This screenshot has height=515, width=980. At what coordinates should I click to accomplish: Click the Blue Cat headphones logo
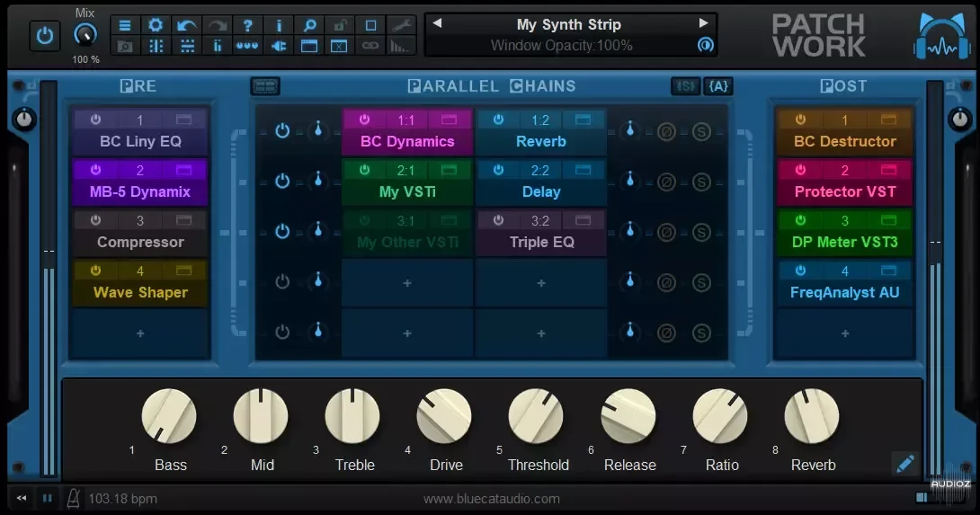[x=942, y=36]
